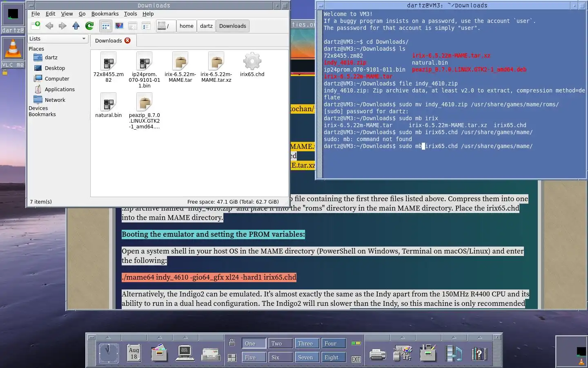This screenshot has height=368, width=588.
Task: Open the File menu
Action: pyautogui.click(x=36, y=14)
